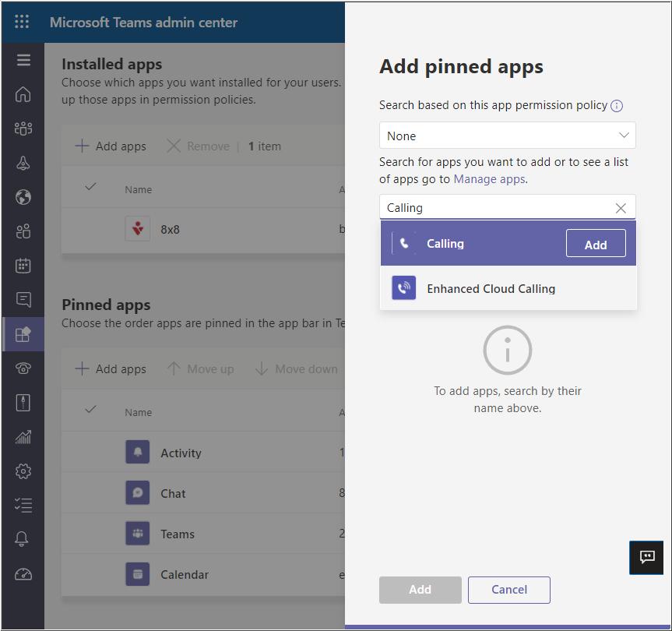Open Planning checklist icon in sidebar

[x=23, y=506]
